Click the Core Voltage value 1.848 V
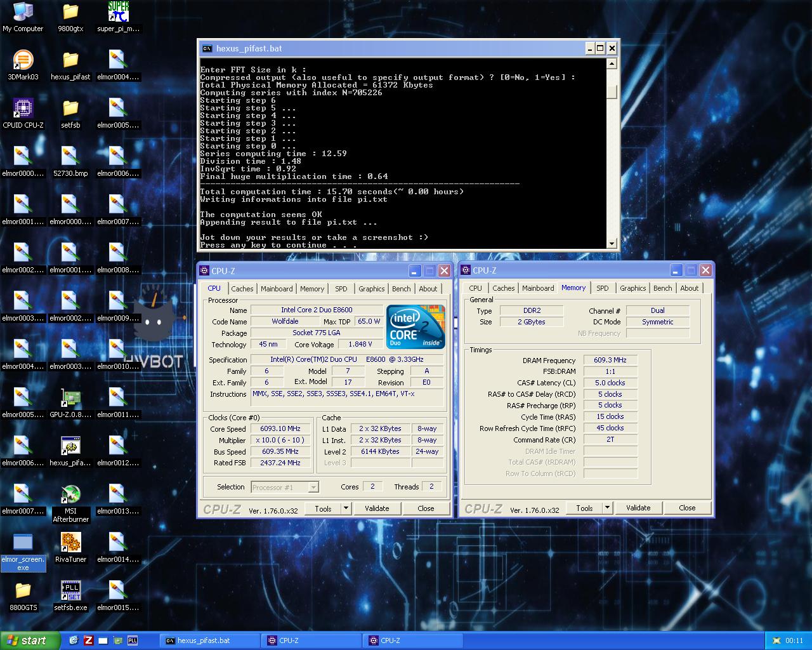The width and height of the screenshot is (812, 650). pos(360,344)
